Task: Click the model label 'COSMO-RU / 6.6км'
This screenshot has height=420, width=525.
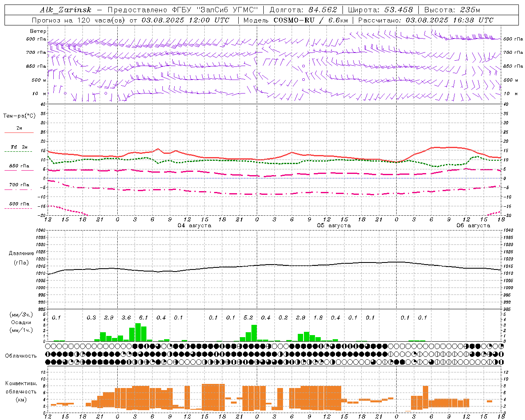Action: 310,20
